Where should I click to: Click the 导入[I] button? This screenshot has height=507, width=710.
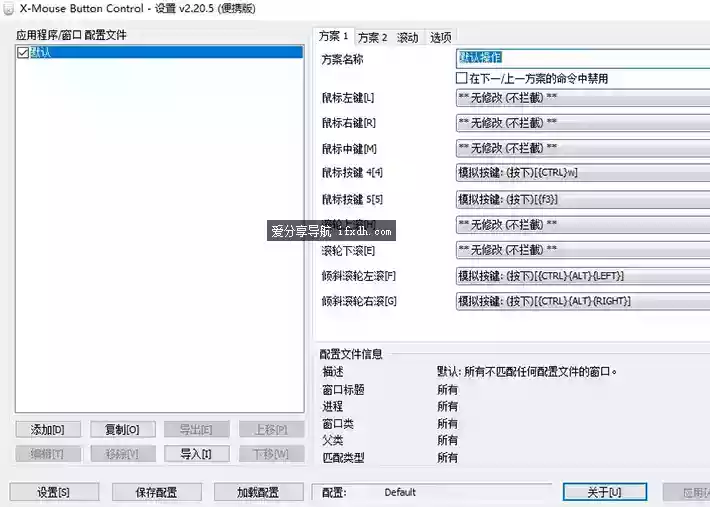[x=197, y=454]
